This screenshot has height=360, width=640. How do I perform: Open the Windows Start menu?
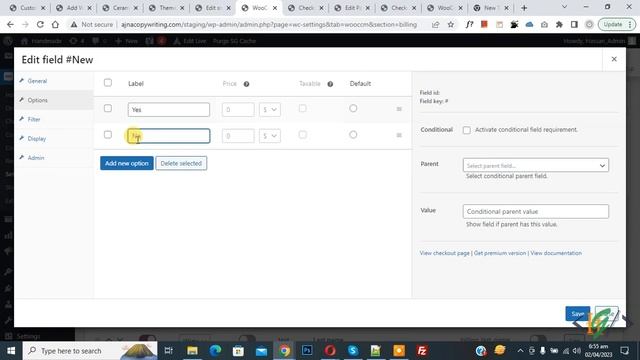click(11, 351)
